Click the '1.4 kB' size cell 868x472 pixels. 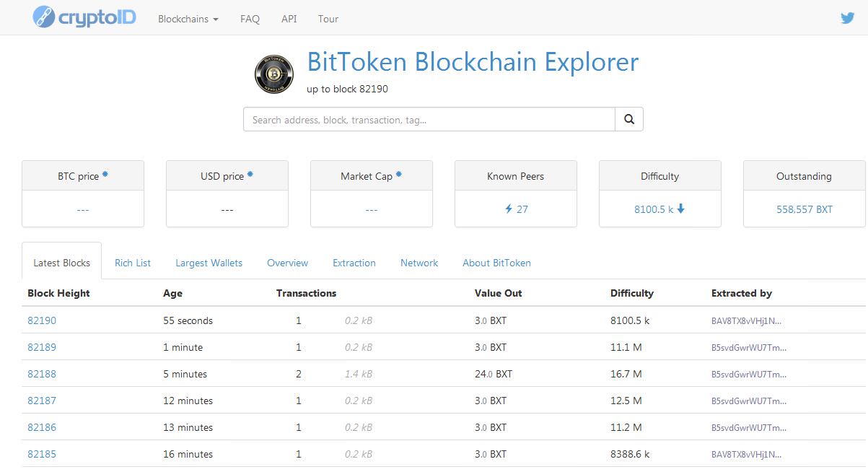click(359, 374)
